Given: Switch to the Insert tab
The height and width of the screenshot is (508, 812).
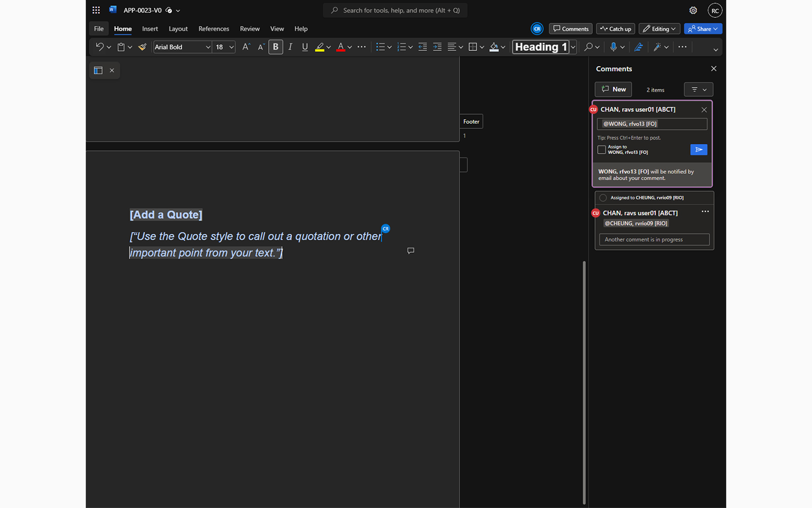Looking at the screenshot, I should [150, 29].
